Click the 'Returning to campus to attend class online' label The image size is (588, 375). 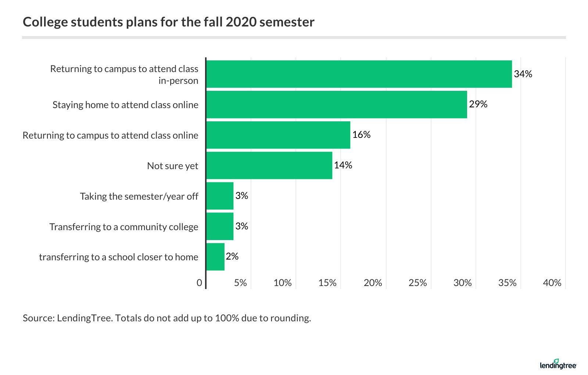[110, 135]
